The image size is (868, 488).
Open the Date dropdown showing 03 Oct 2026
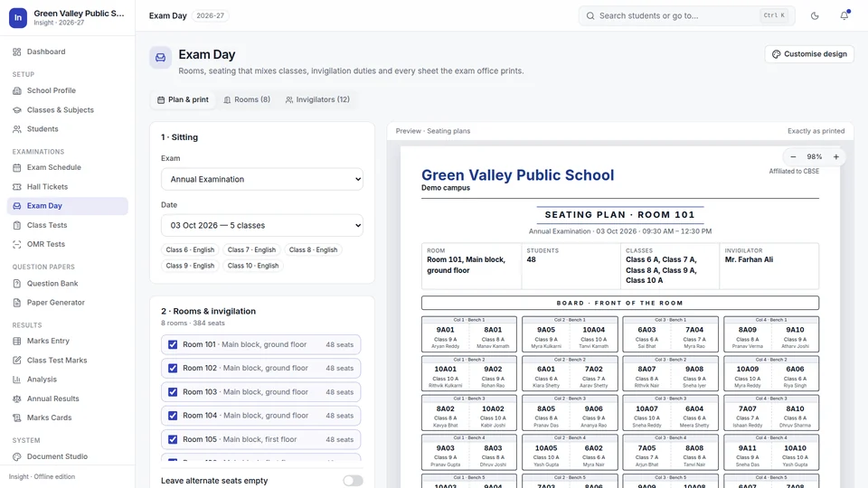[262, 226]
